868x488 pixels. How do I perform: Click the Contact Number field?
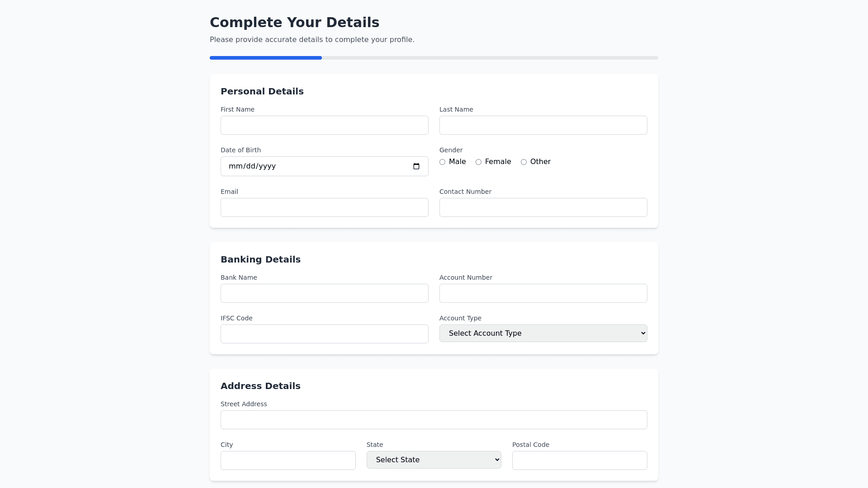[543, 207]
